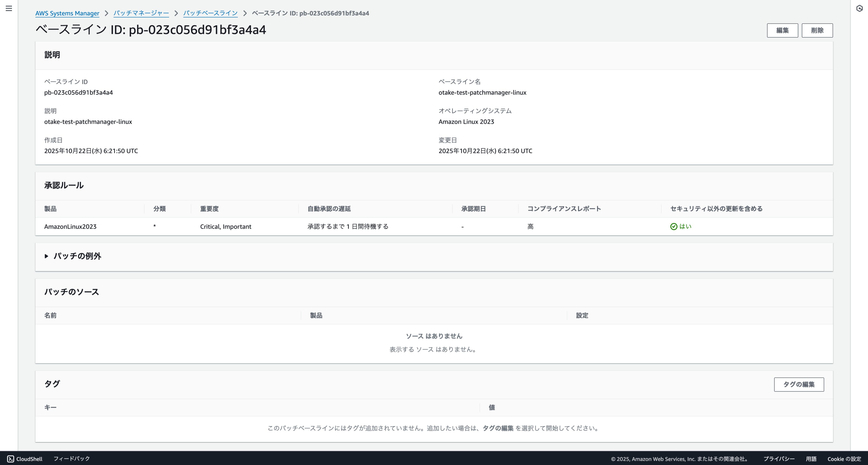
Task: Open the フィードバック link in footer
Action: [x=71, y=459]
